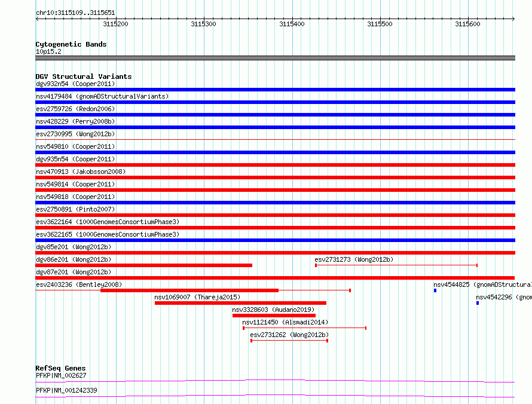This screenshot has height=404, width=532.
Task: Click ruler position 3115600
Action: coord(467,24)
